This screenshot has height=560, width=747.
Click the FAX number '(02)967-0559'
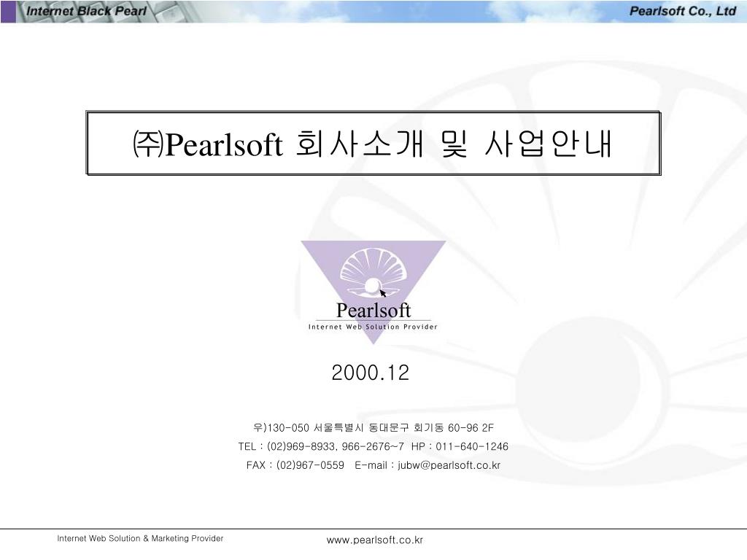point(310,465)
